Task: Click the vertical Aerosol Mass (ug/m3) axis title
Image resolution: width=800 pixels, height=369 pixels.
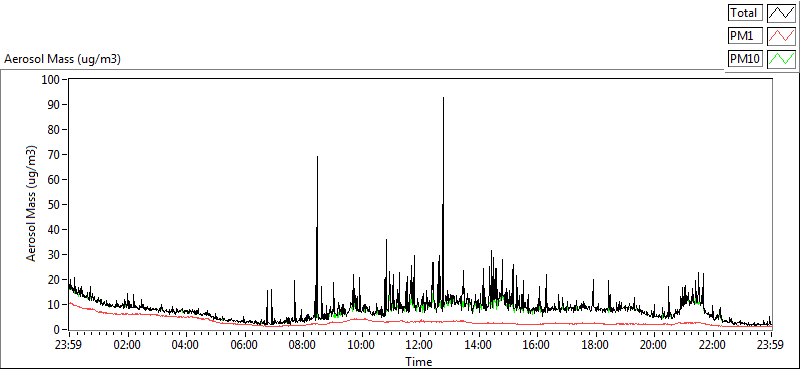Action: point(32,204)
